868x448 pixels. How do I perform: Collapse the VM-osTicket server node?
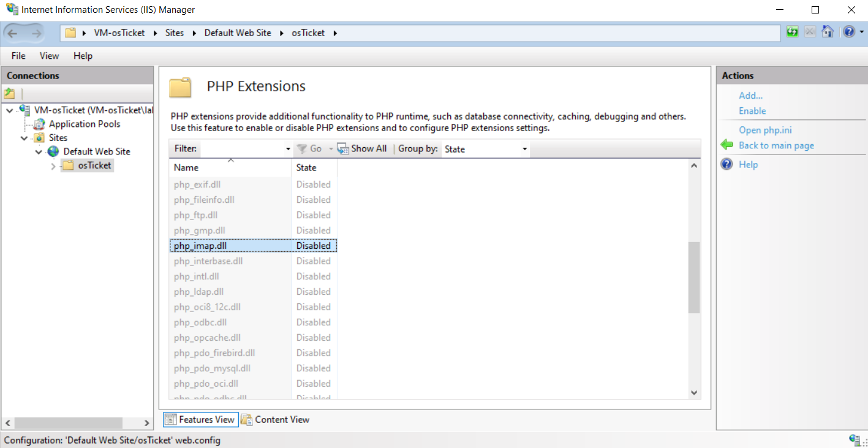pos(9,110)
